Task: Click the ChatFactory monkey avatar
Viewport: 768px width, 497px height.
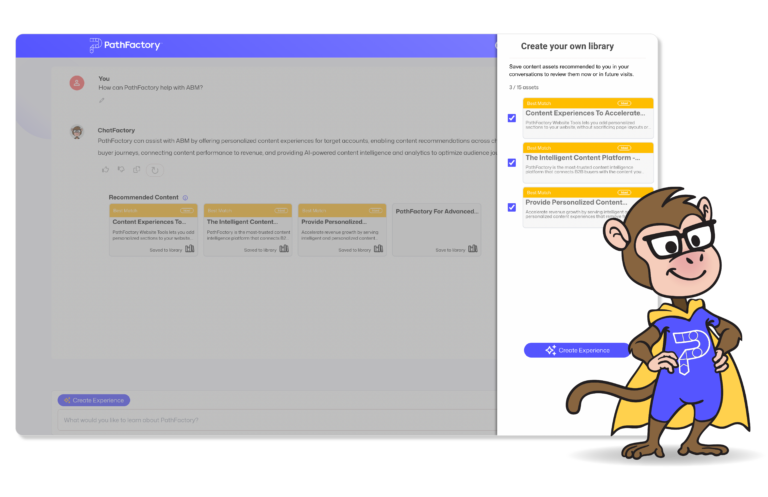Action: point(77,132)
